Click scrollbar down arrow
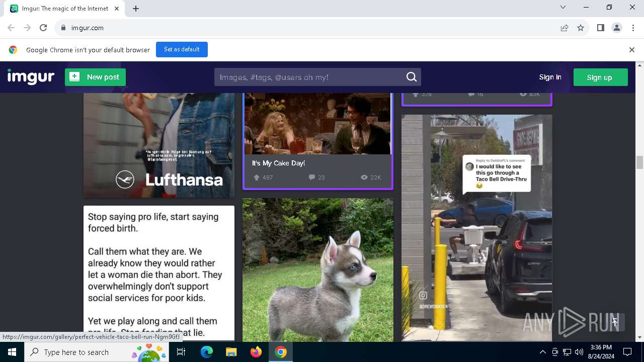The height and width of the screenshot is (362, 644). [x=640, y=337]
